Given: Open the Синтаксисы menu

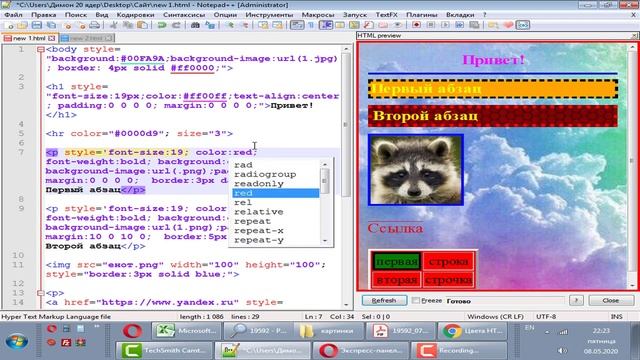Looking at the screenshot, I should click(x=184, y=15).
